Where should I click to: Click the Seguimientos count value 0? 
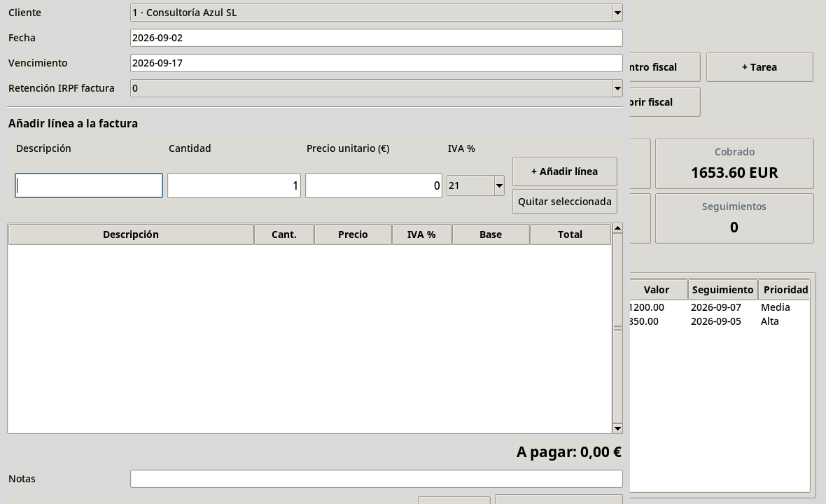pyautogui.click(x=734, y=227)
